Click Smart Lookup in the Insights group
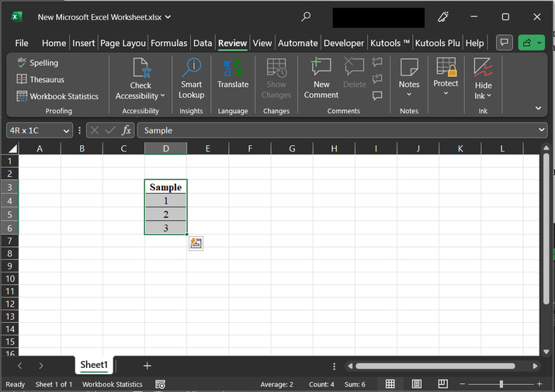This screenshot has height=392, width=555. click(191, 78)
